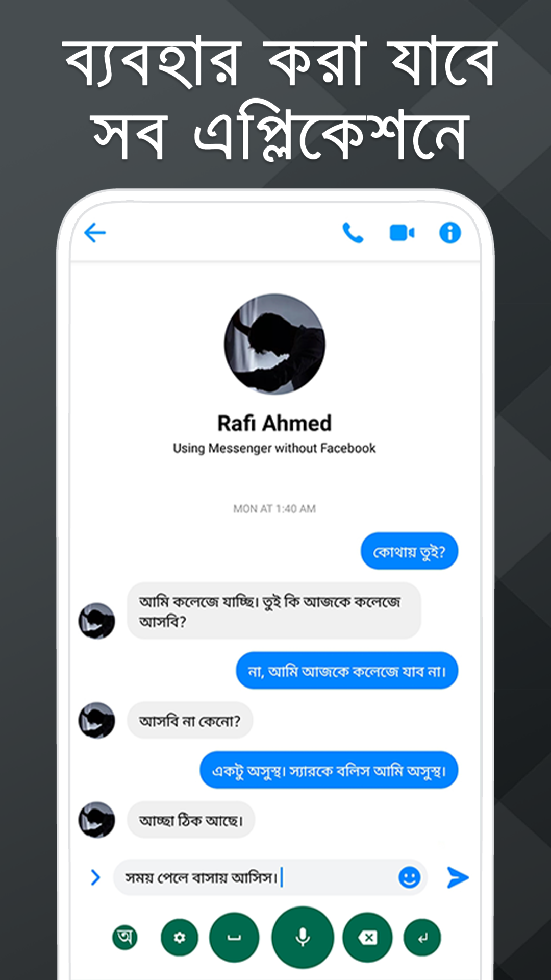The image size is (551, 980).
Task: Tap the back arrow in chat header
Action: [x=95, y=233]
